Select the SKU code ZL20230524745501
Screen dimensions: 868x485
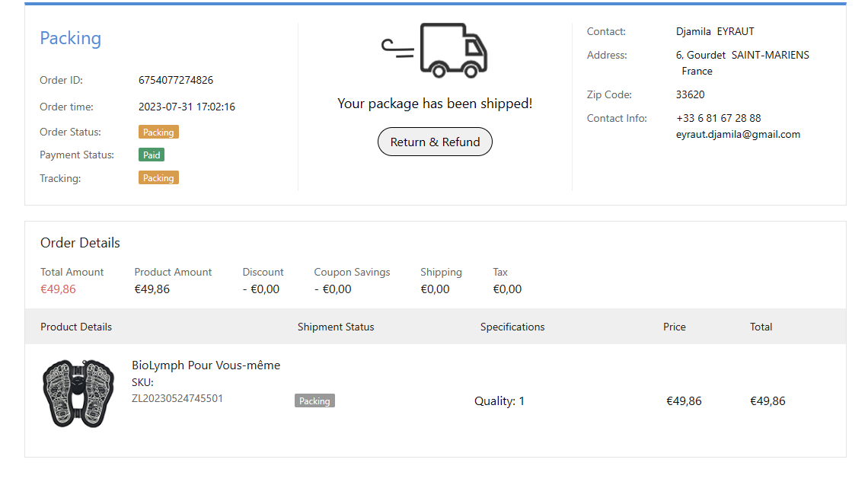177,398
